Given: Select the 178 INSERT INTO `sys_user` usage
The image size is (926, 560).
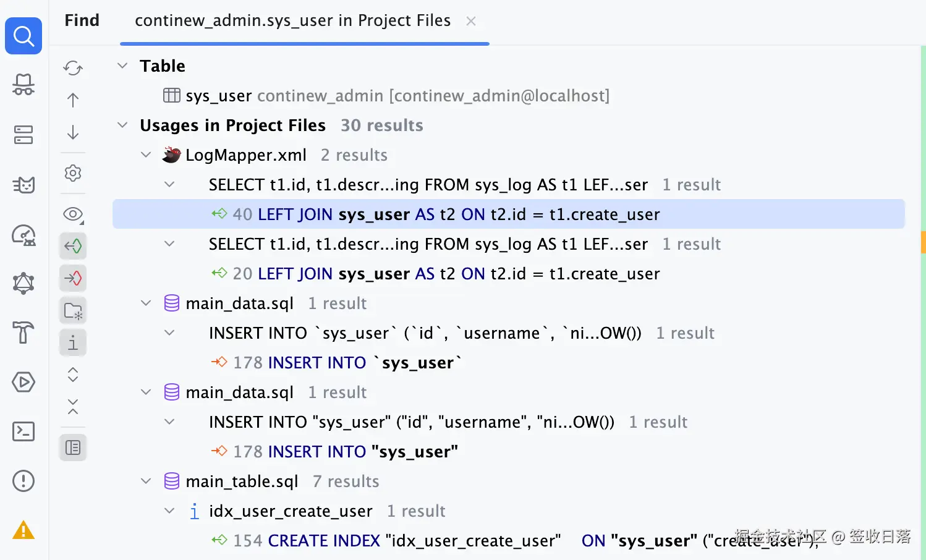Looking at the screenshot, I should click(337, 363).
